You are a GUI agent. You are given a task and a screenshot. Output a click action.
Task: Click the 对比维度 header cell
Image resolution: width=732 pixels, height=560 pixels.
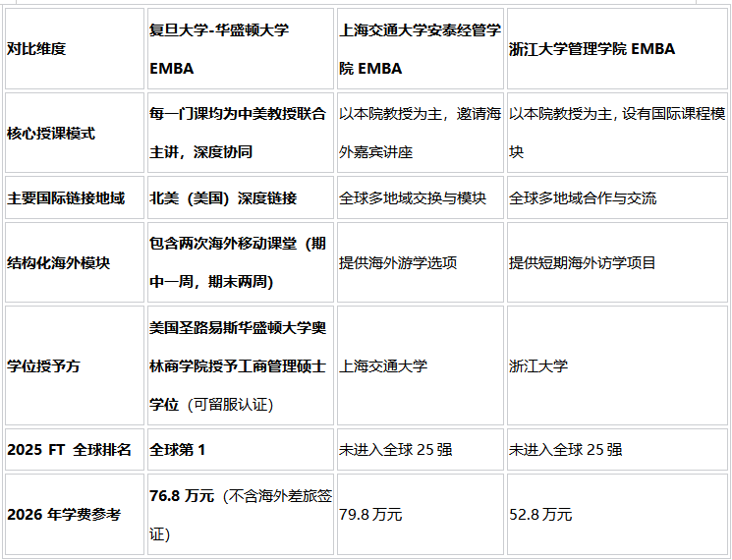point(36,49)
